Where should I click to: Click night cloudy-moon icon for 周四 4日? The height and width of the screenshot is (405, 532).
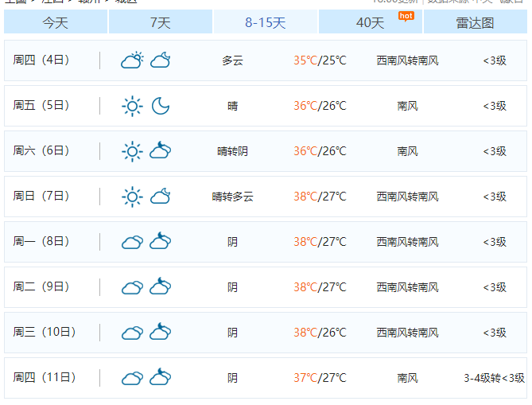coord(161,60)
